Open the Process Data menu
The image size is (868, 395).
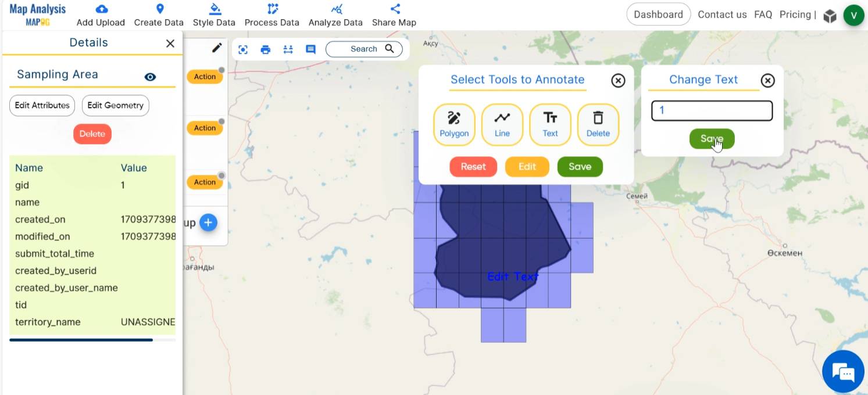[272, 16]
